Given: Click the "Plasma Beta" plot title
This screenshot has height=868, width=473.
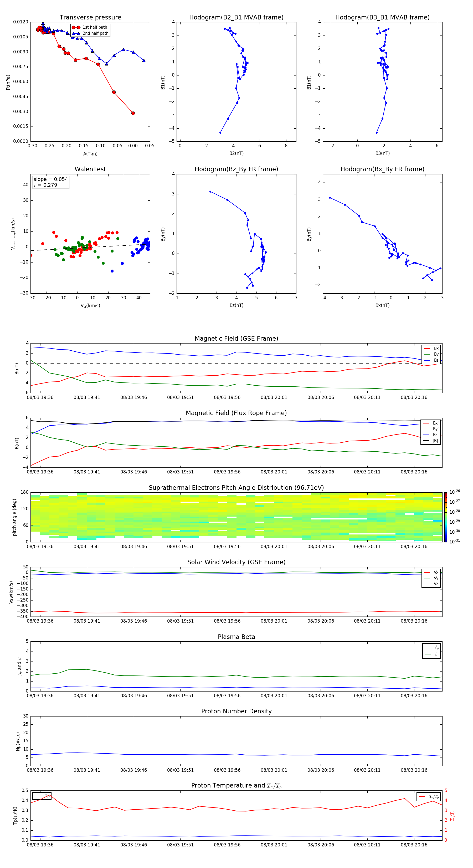Looking at the screenshot, I should [236, 637].
